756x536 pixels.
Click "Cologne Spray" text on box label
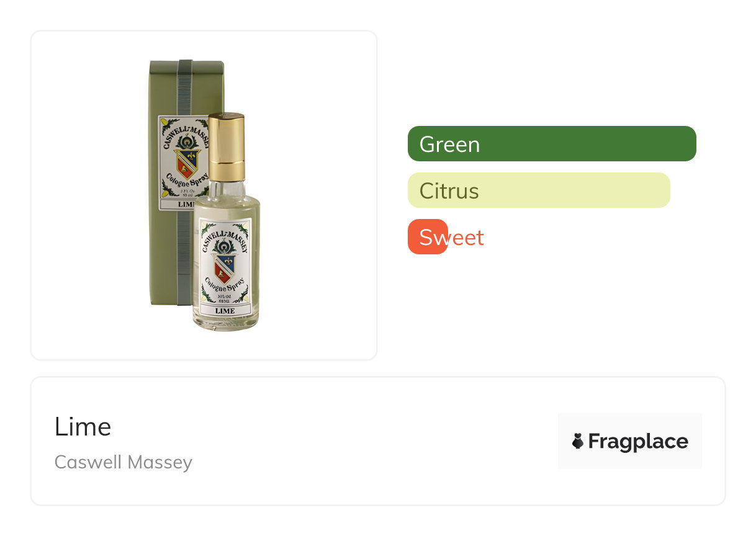click(184, 182)
